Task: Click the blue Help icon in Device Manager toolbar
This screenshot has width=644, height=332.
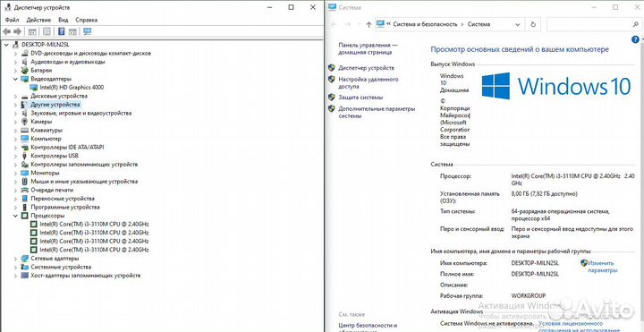Action: [62, 31]
